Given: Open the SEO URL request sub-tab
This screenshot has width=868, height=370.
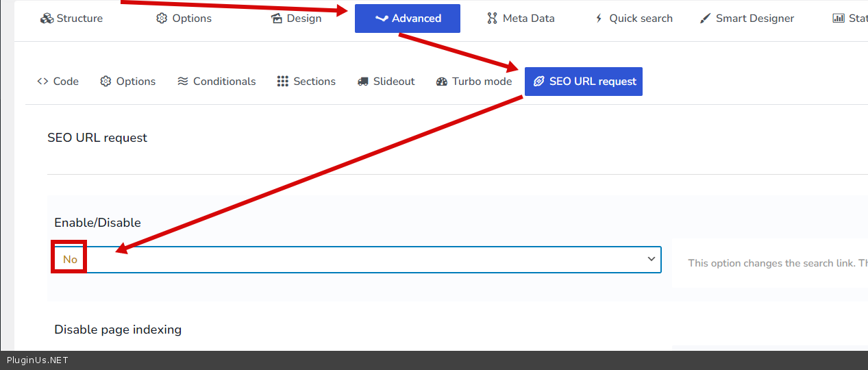Looking at the screenshot, I should tap(584, 82).
